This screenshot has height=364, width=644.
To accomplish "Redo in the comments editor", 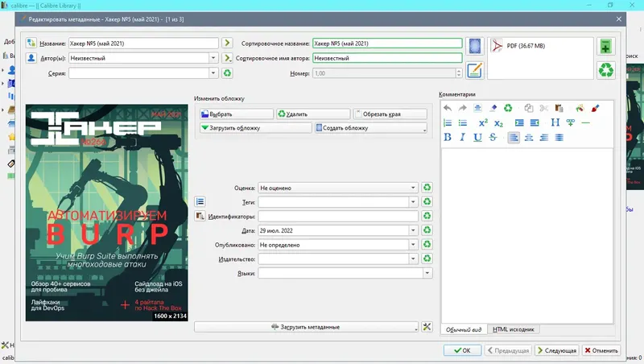I will click(x=462, y=108).
